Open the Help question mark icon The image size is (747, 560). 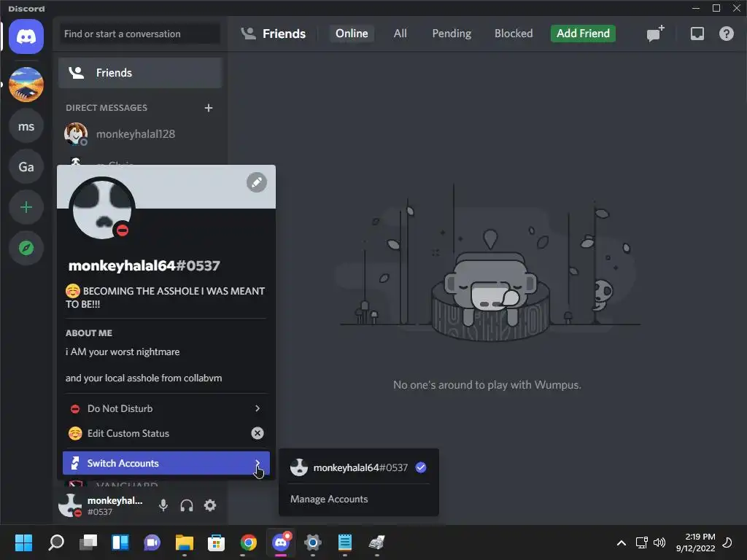[x=726, y=34]
